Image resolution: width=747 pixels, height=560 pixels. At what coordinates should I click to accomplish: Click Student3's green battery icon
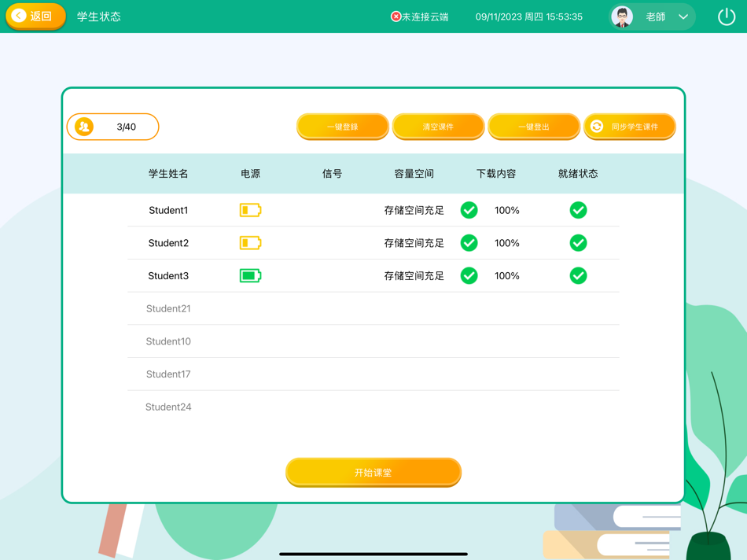(250, 275)
